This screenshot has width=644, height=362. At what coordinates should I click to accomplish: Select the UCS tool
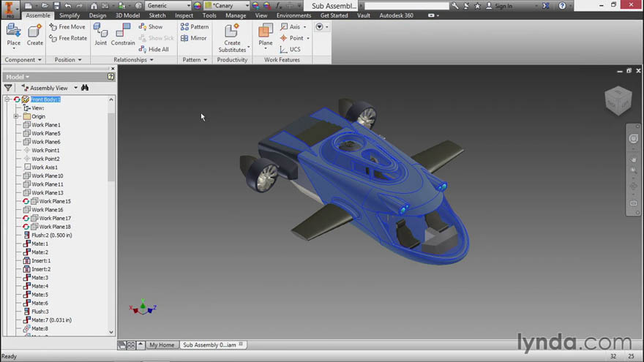click(291, 49)
